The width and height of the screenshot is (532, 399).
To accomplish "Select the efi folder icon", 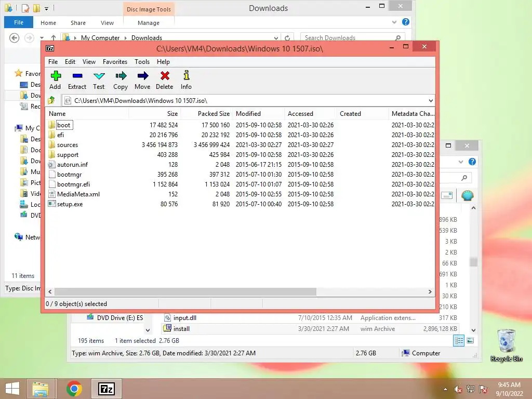I will (x=51, y=135).
